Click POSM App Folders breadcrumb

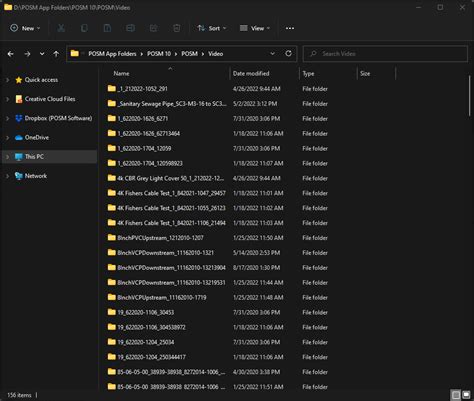pos(112,54)
